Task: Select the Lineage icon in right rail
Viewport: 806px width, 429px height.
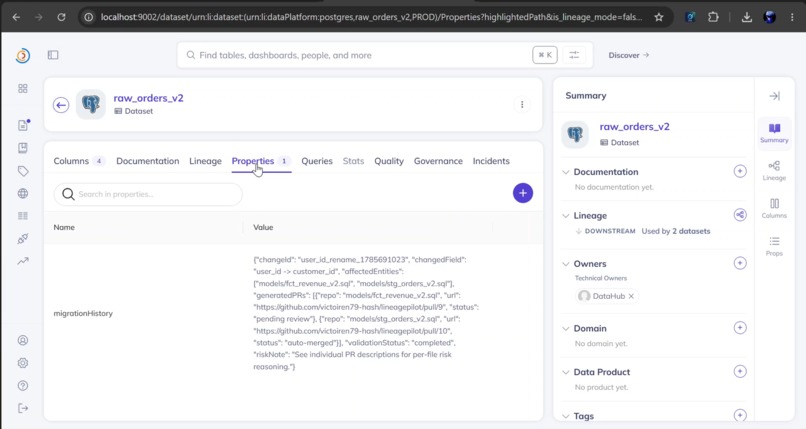Action: coord(774,171)
